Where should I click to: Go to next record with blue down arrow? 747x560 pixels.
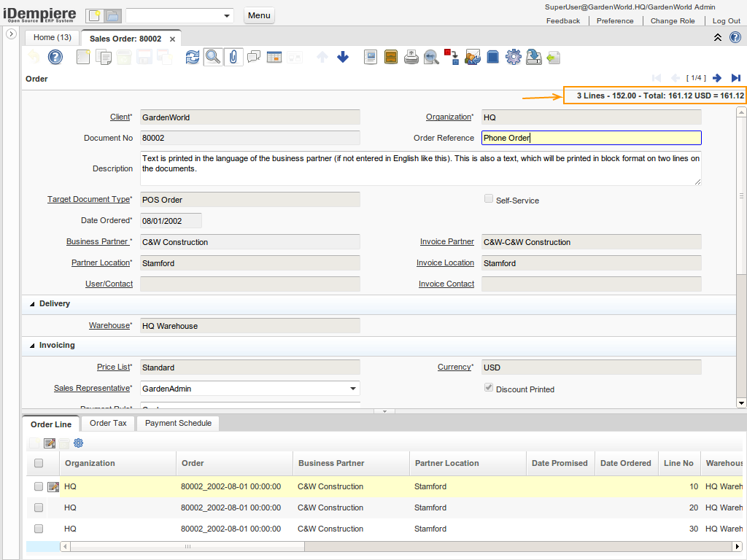point(343,57)
